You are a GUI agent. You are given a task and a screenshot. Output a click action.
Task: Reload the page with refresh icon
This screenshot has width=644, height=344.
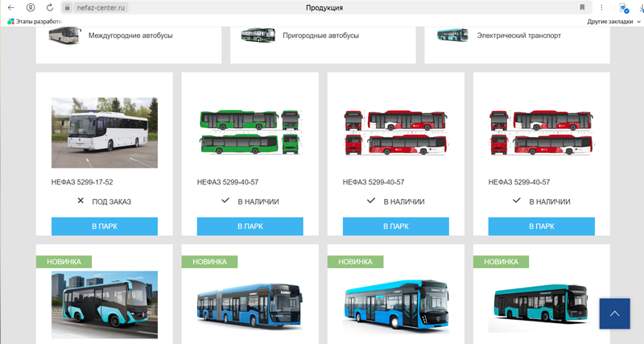coord(50,7)
